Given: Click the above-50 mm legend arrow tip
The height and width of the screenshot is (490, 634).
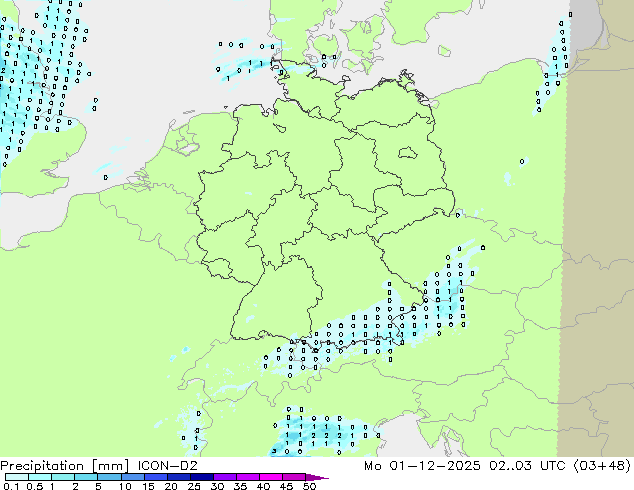Looking at the screenshot, I should click(317, 477).
